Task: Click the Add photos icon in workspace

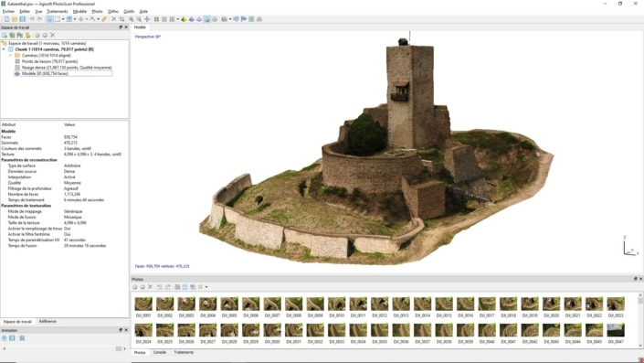Action: (x=12, y=35)
